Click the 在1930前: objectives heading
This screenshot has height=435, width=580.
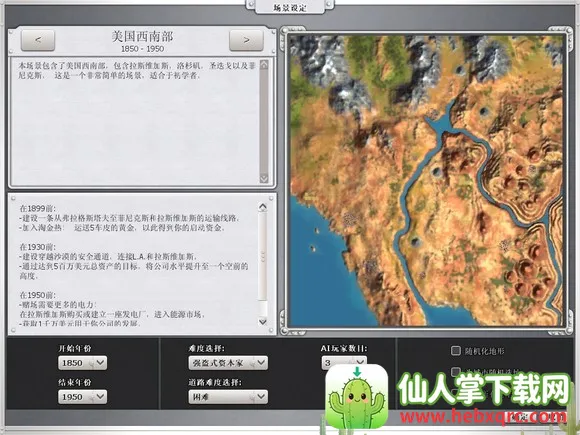tap(38, 247)
